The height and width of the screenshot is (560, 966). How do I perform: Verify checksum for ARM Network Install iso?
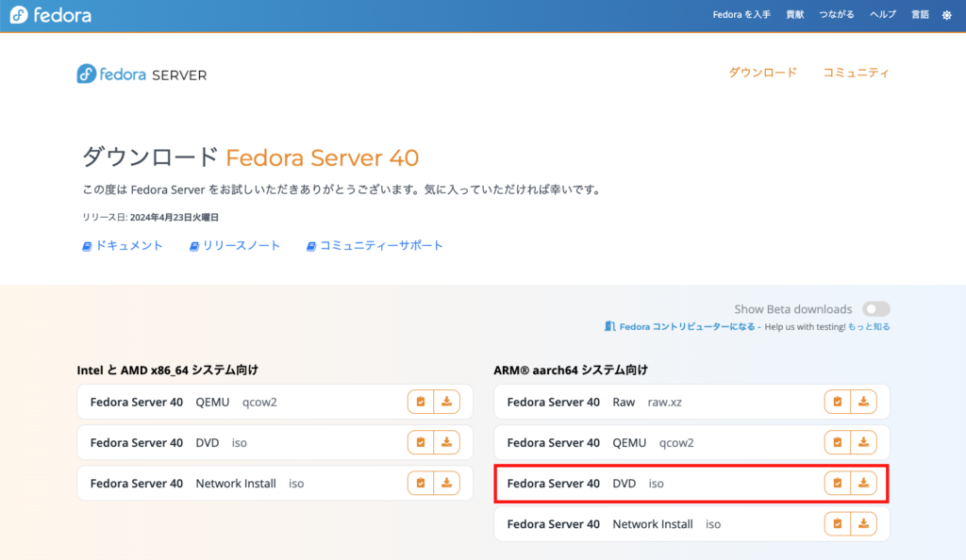click(x=838, y=523)
